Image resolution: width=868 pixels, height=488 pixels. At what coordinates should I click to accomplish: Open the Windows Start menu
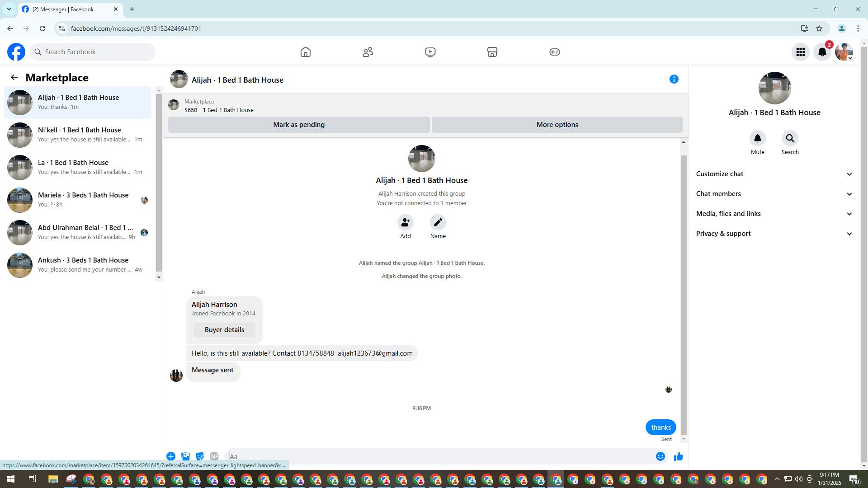coord(10,479)
